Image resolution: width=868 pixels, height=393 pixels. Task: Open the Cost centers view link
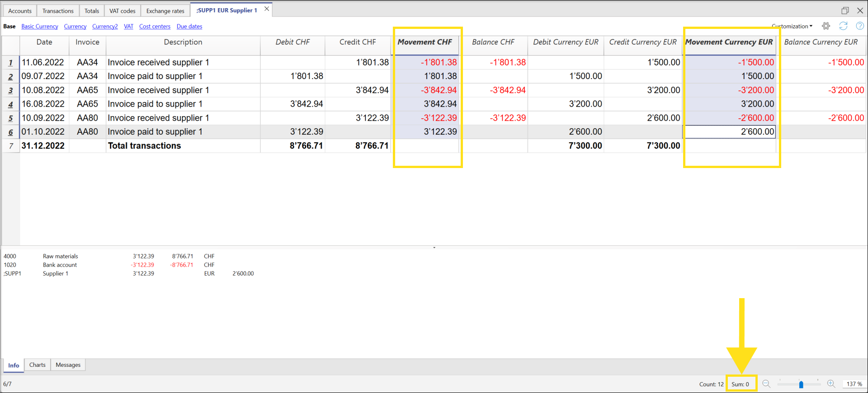[155, 27]
